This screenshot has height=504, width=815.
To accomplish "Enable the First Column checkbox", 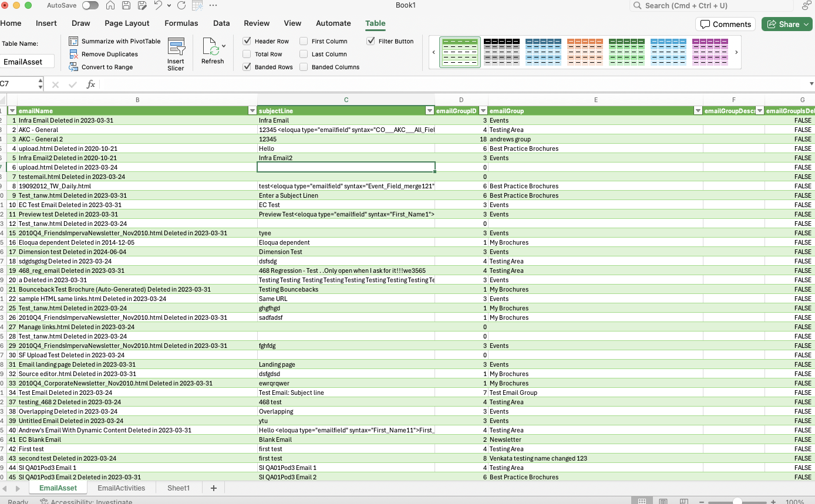I will point(304,41).
